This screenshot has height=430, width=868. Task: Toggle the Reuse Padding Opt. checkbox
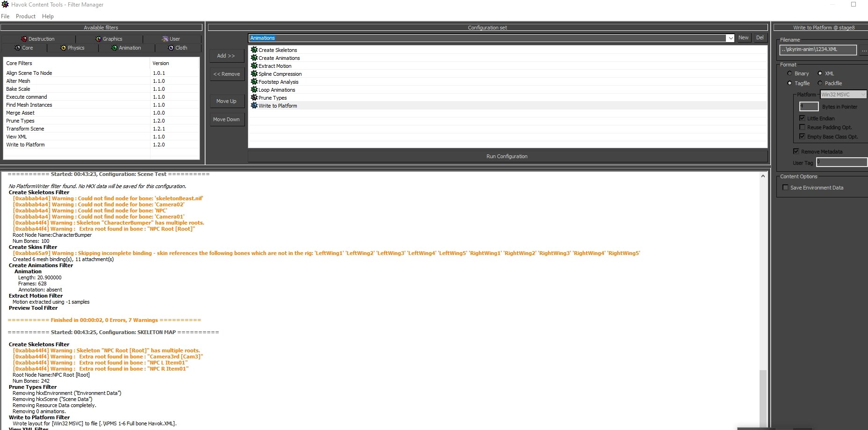802,127
